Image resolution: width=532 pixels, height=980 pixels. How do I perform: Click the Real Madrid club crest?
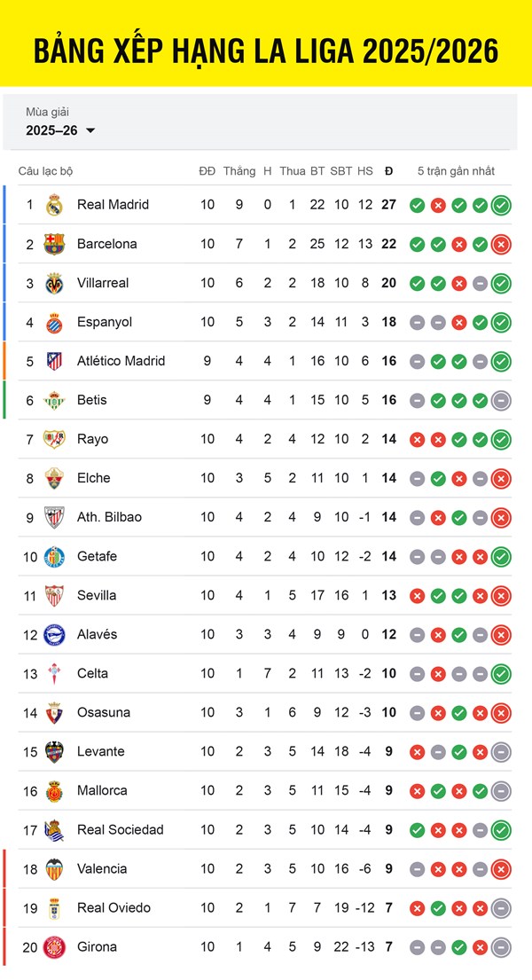(54, 205)
